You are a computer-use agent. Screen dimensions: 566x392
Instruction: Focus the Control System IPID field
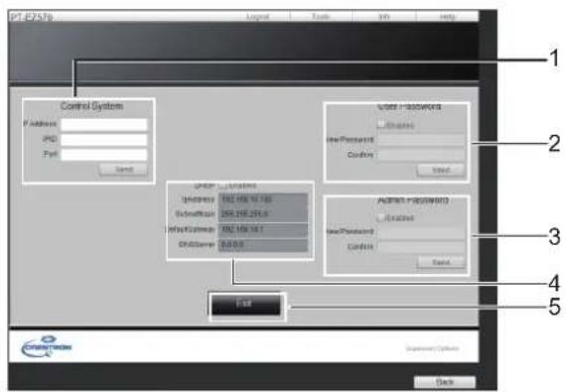(x=104, y=140)
